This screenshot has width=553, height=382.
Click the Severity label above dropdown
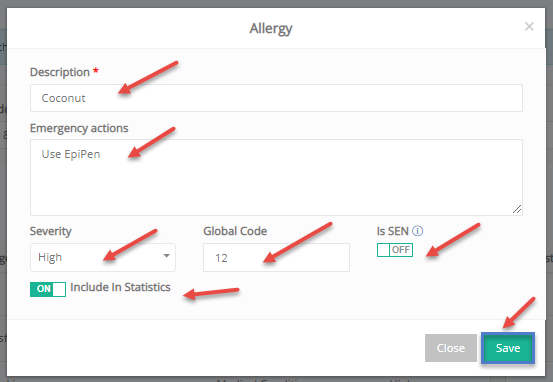point(51,231)
